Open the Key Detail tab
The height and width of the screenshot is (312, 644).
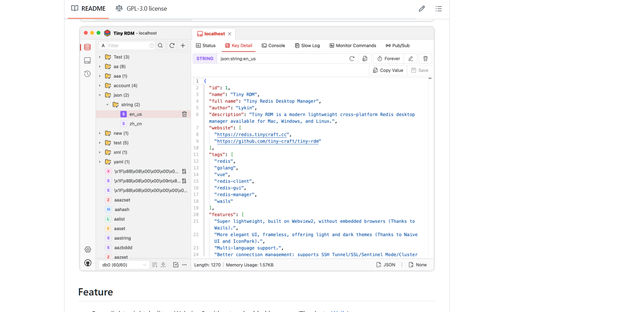pos(239,46)
